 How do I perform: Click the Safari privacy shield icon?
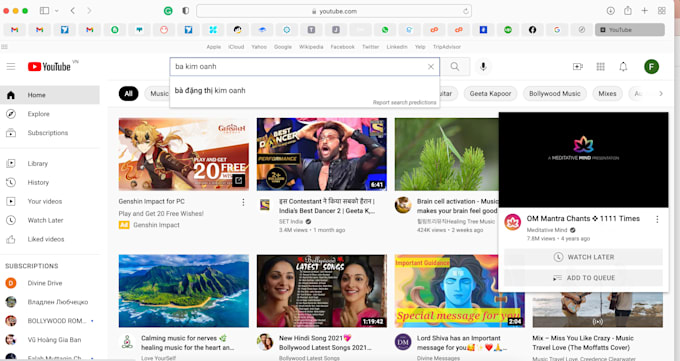click(x=186, y=11)
